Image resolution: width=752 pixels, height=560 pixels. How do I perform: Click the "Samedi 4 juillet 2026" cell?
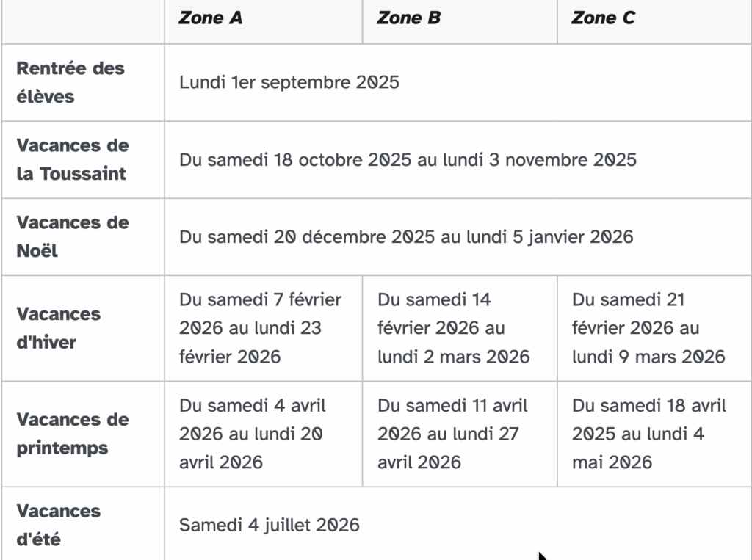tap(270, 525)
